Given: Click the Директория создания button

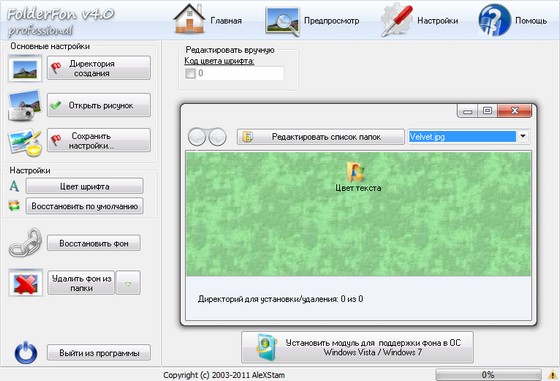Looking at the screenshot, I should (99, 68).
